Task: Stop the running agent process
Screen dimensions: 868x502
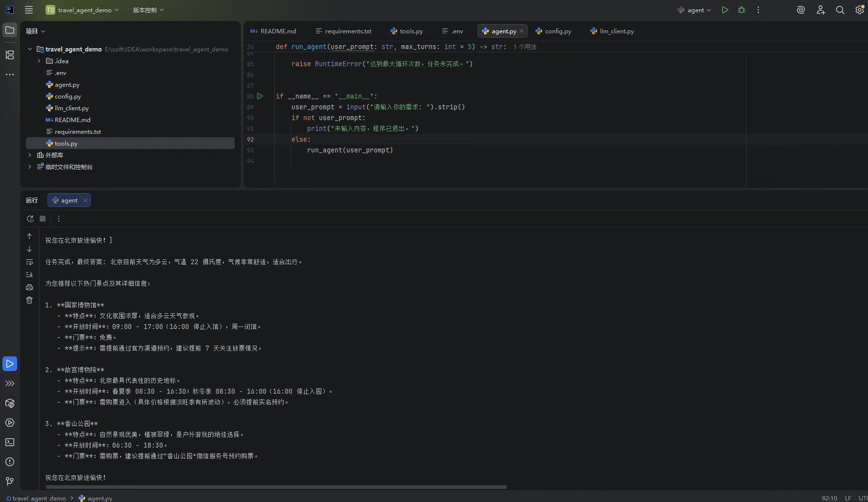Action: click(x=43, y=219)
